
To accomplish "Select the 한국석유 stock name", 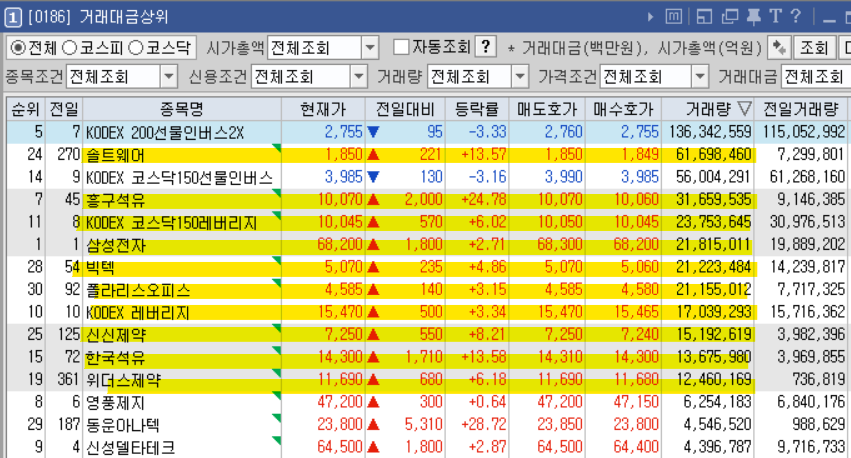I will point(115,358).
